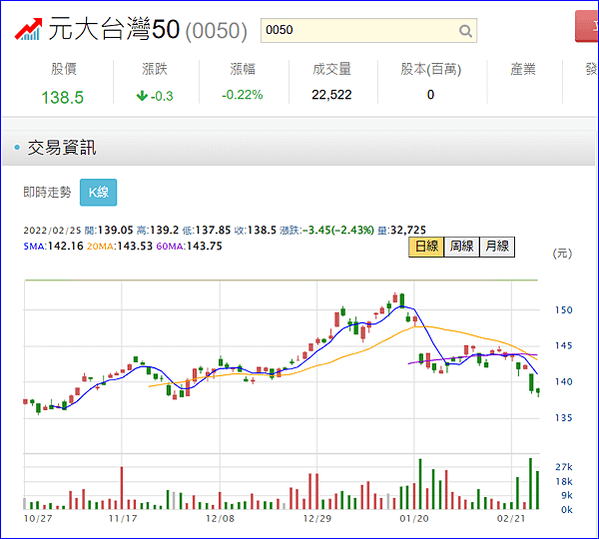Viewport: 599px width, 539px height.
Task: Switch to the K線 chart tab
Action: [98, 192]
